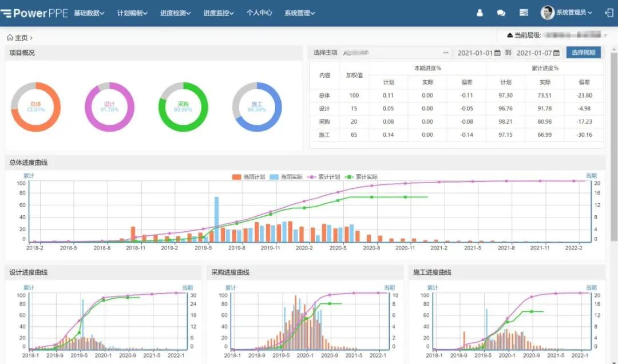Expand the 进度检测 menu
The height and width of the screenshot is (364, 618).
click(176, 13)
